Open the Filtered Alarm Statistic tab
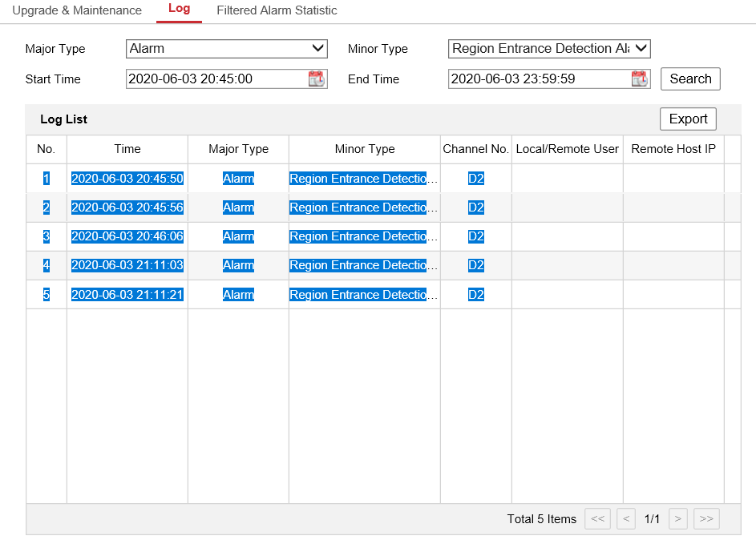The height and width of the screenshot is (552, 756). coord(277,10)
